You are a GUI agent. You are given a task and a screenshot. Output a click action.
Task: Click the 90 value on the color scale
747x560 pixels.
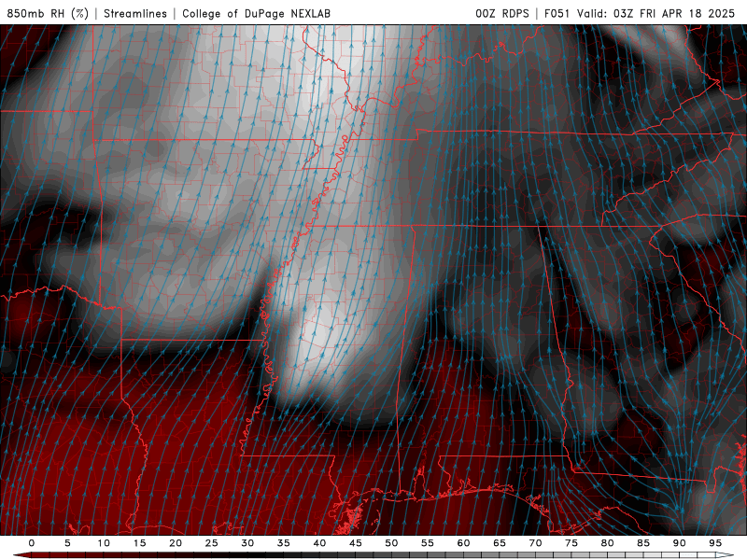(x=680, y=543)
